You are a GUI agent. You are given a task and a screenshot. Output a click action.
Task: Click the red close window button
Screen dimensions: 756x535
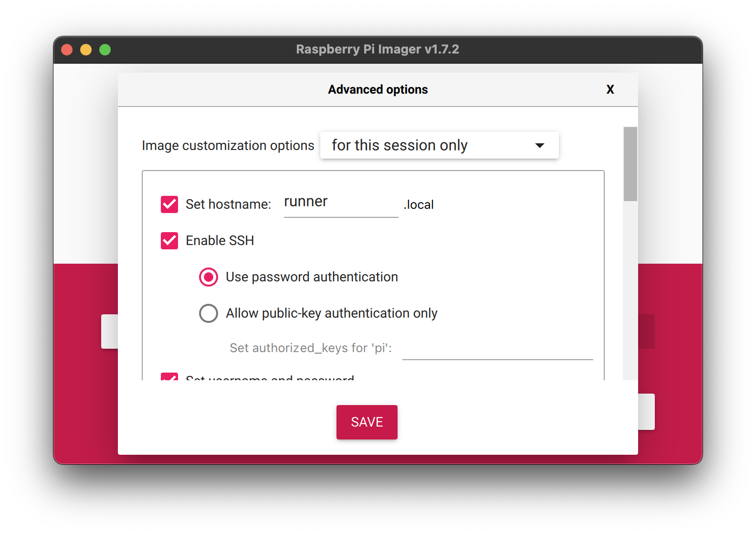click(x=67, y=50)
